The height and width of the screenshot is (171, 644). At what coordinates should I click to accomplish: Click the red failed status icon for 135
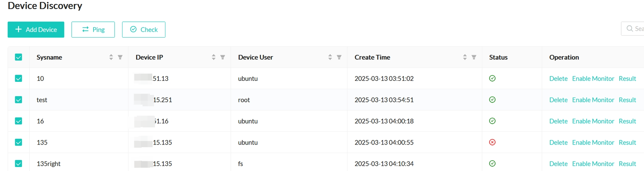tap(492, 142)
